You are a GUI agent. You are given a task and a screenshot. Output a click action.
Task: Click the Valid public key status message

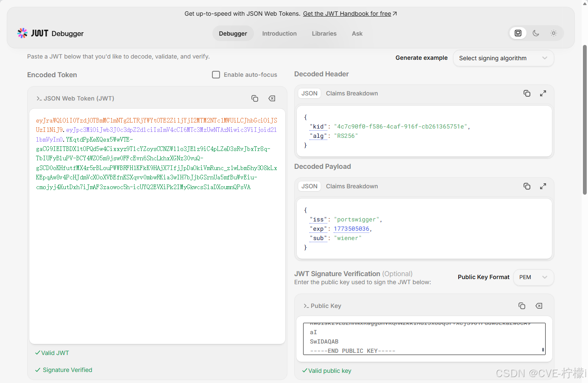click(x=326, y=371)
